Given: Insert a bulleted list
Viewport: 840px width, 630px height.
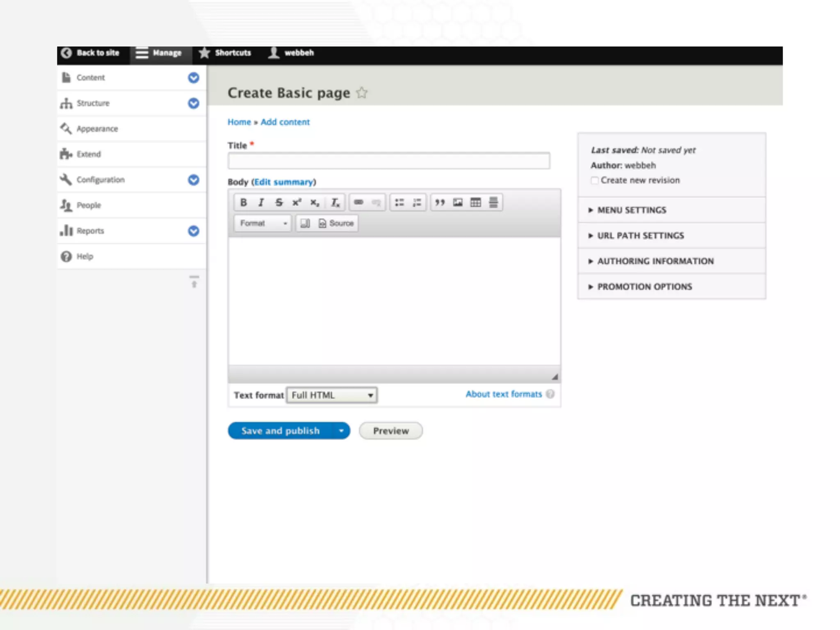Looking at the screenshot, I should click(x=399, y=202).
